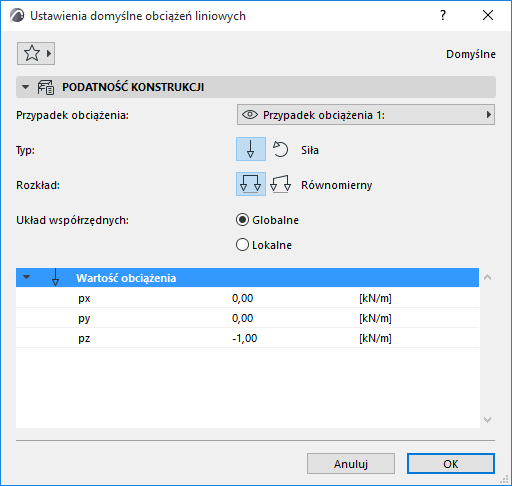This screenshot has height=486, width=512.
Task: Collapse the Podatność konstrukcji panel
Action: tap(25, 87)
